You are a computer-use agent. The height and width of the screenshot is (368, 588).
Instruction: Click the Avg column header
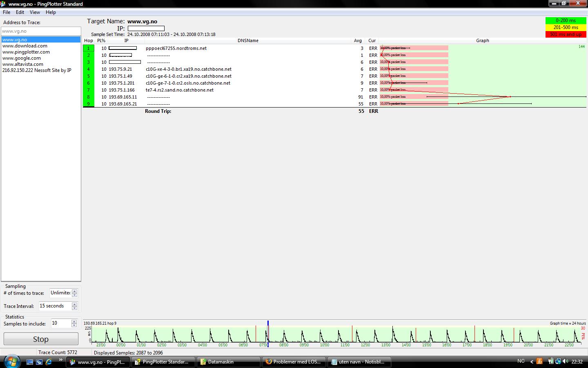tap(358, 40)
